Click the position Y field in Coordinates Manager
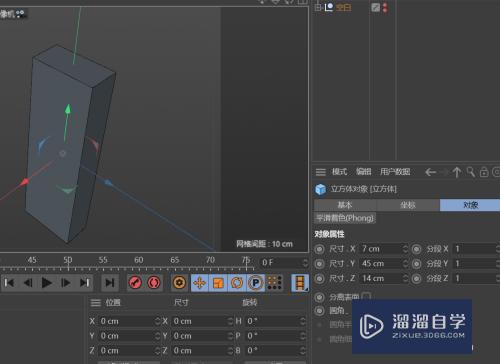This screenshot has height=364, width=500. click(x=126, y=336)
